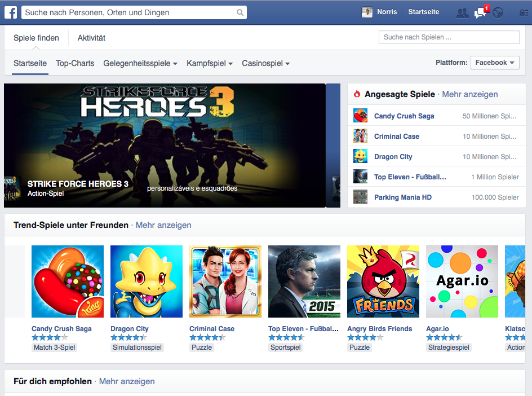The image size is (532, 396).
Task: Click Mehr anzeigen next to Trend-Spiele unter Freunden
Action: point(163,225)
